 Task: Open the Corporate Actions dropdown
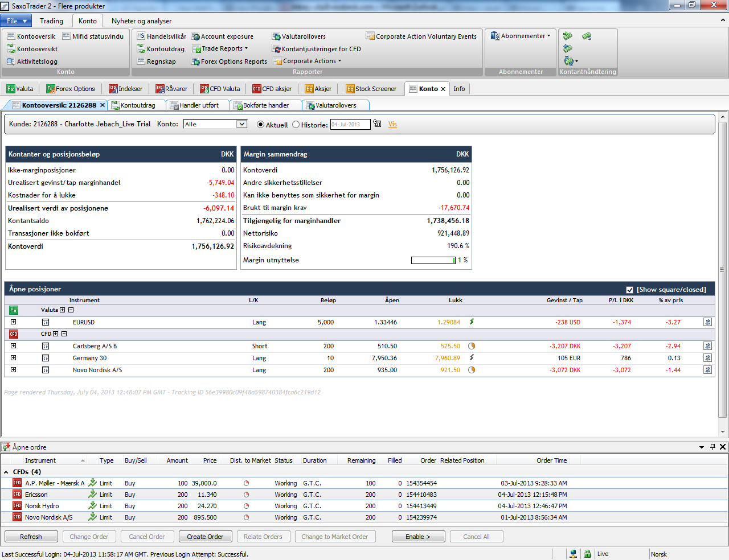point(308,61)
